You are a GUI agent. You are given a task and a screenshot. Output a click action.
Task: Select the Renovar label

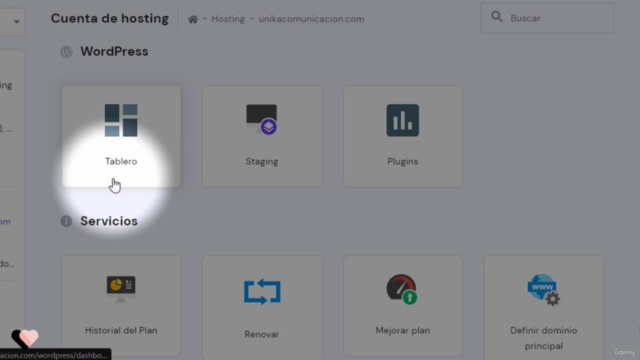262,334
